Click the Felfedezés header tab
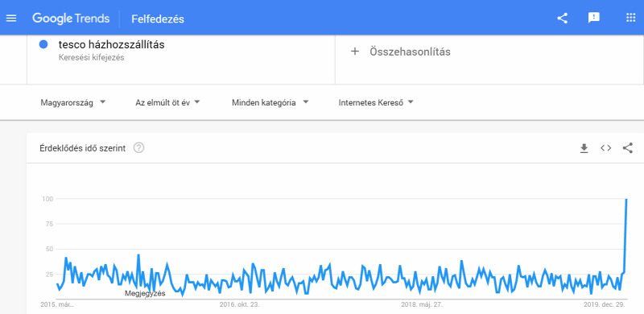 158,19
